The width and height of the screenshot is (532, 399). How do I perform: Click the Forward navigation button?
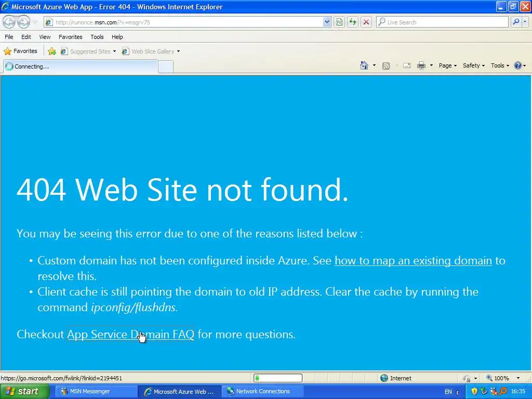pos(23,22)
